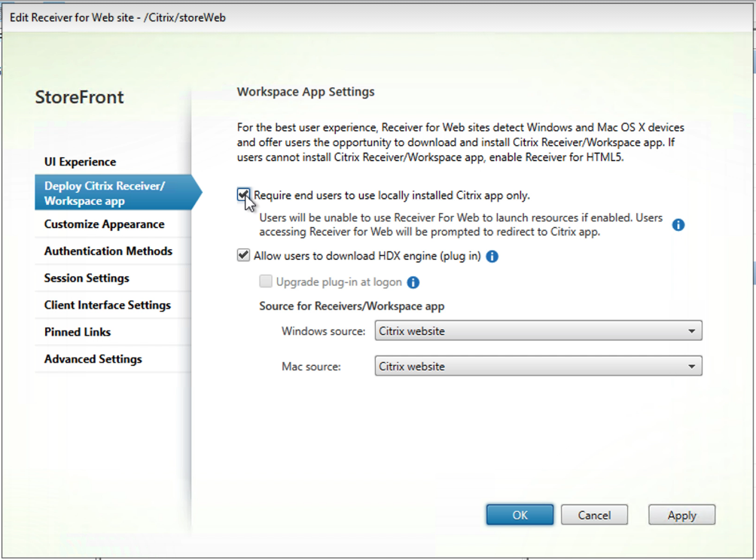Image resolution: width=756 pixels, height=560 pixels.
Task: Click the Apply button
Action: tap(681, 516)
